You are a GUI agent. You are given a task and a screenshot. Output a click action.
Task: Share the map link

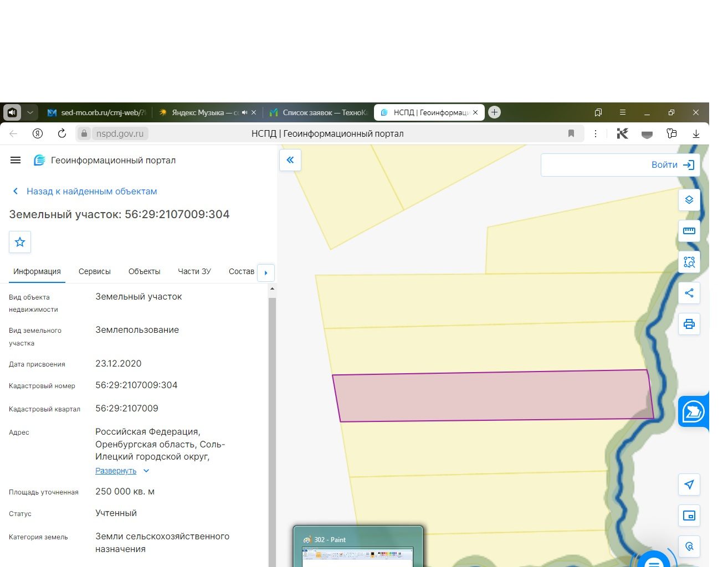pyautogui.click(x=689, y=293)
